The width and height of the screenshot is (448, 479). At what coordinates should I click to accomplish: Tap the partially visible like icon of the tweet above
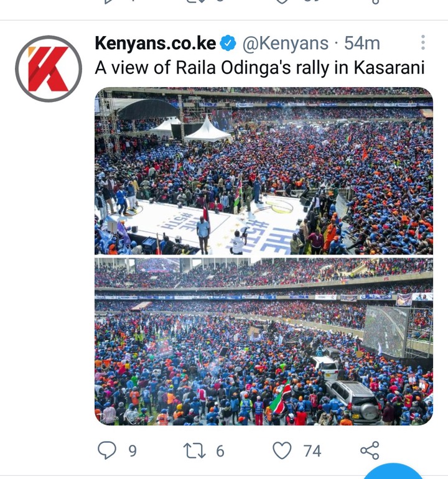click(x=282, y=2)
